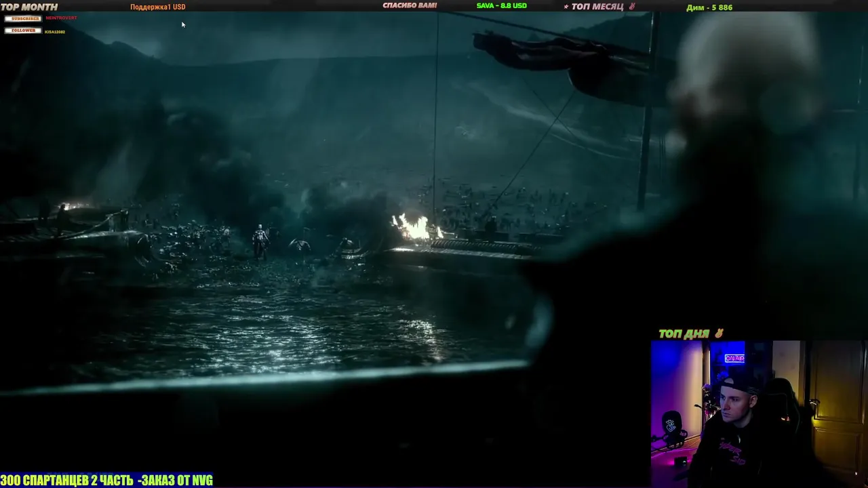
Task: Click the 'SAVA - 8.8 USD' donation text
Action: tap(502, 5)
